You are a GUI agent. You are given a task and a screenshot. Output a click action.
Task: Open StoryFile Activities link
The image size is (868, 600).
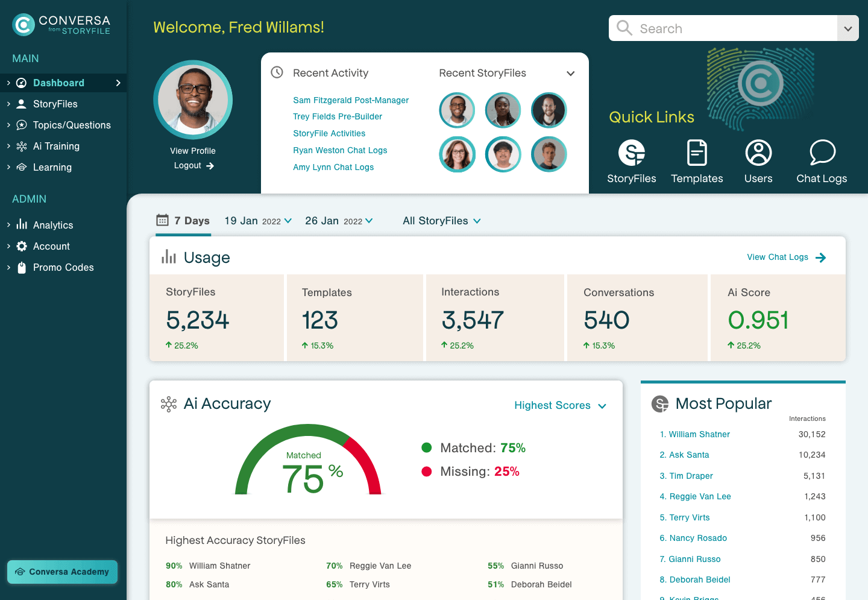coord(329,133)
